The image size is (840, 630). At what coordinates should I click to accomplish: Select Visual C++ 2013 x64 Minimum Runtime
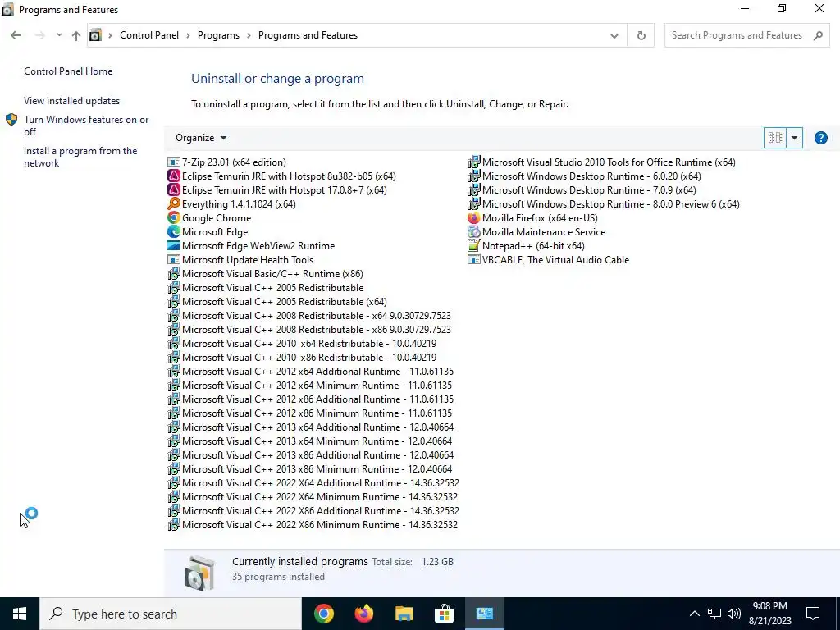pos(310,441)
